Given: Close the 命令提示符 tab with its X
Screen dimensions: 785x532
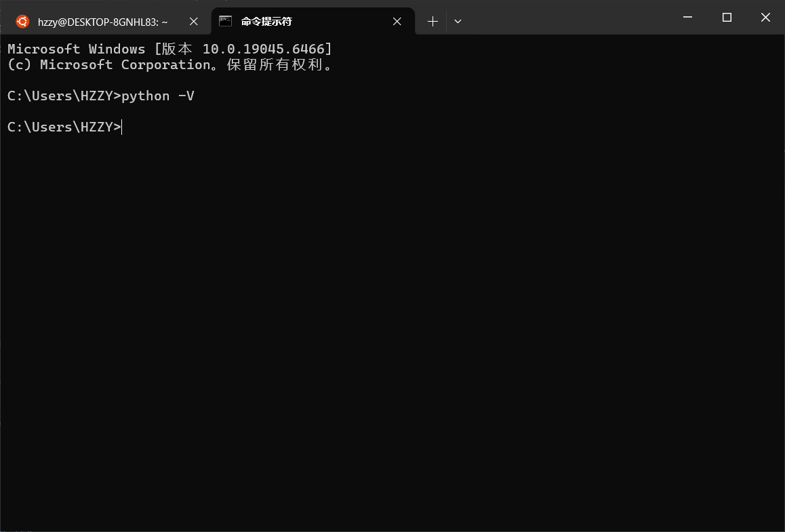Looking at the screenshot, I should tap(397, 21).
